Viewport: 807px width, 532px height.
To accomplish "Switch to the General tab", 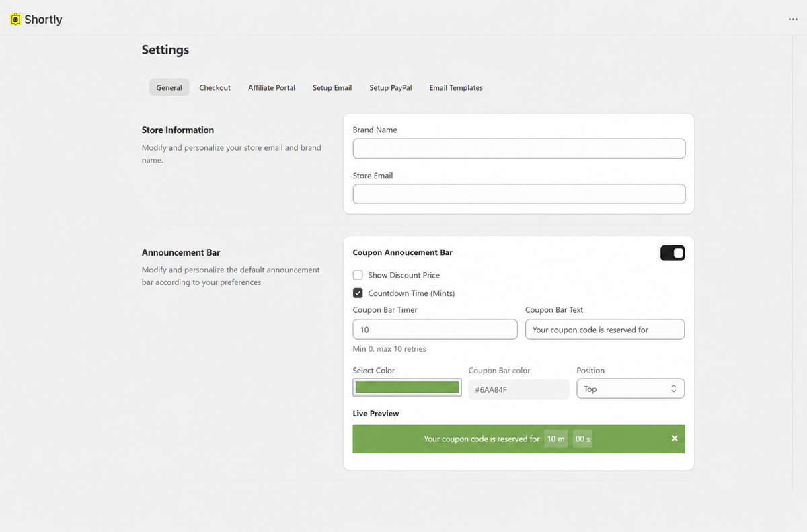I will [169, 87].
